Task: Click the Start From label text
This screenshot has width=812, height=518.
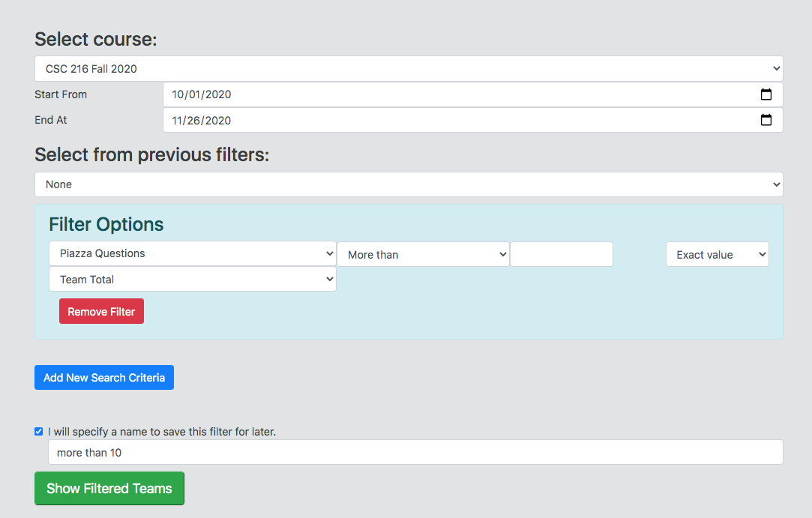Action: tap(61, 94)
